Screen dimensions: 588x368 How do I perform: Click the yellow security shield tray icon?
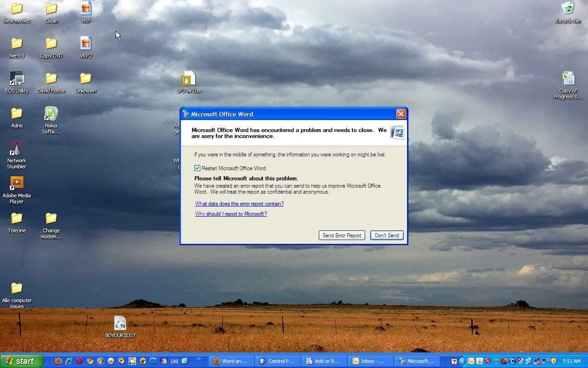pos(554,361)
